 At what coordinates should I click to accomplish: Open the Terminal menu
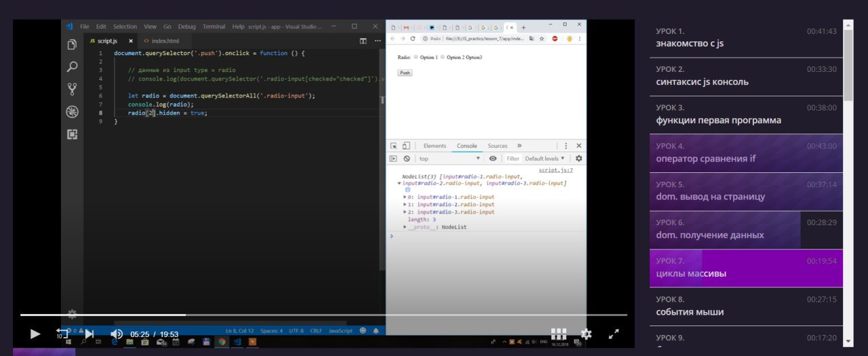click(214, 26)
